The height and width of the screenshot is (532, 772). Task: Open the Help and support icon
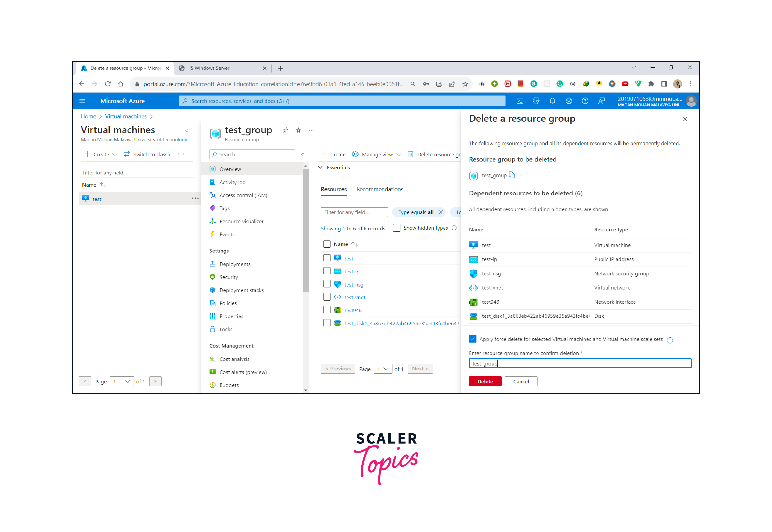click(585, 101)
